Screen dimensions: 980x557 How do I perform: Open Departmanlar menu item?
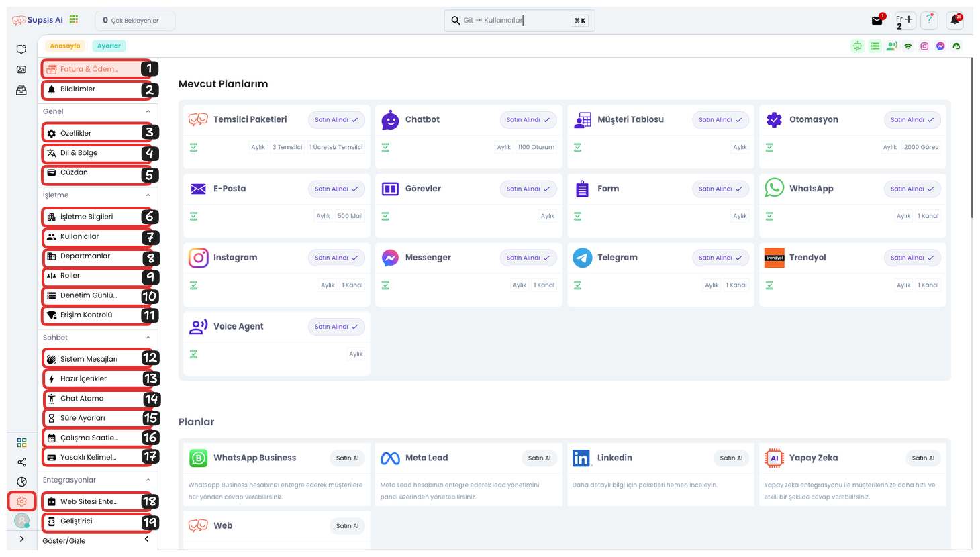(98, 256)
